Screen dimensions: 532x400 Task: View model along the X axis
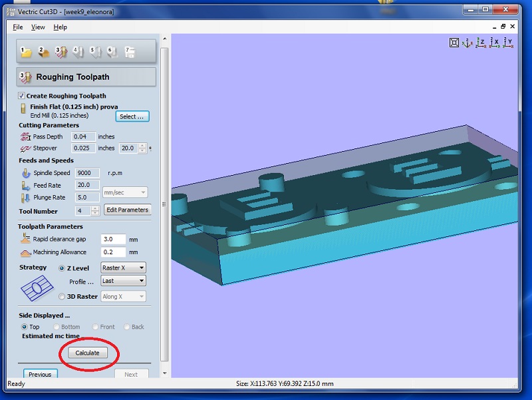tap(494, 43)
